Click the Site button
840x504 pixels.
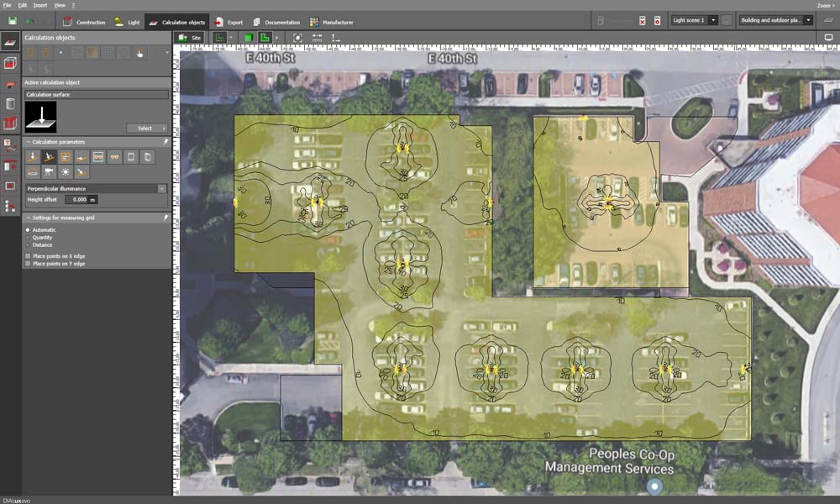click(190, 38)
